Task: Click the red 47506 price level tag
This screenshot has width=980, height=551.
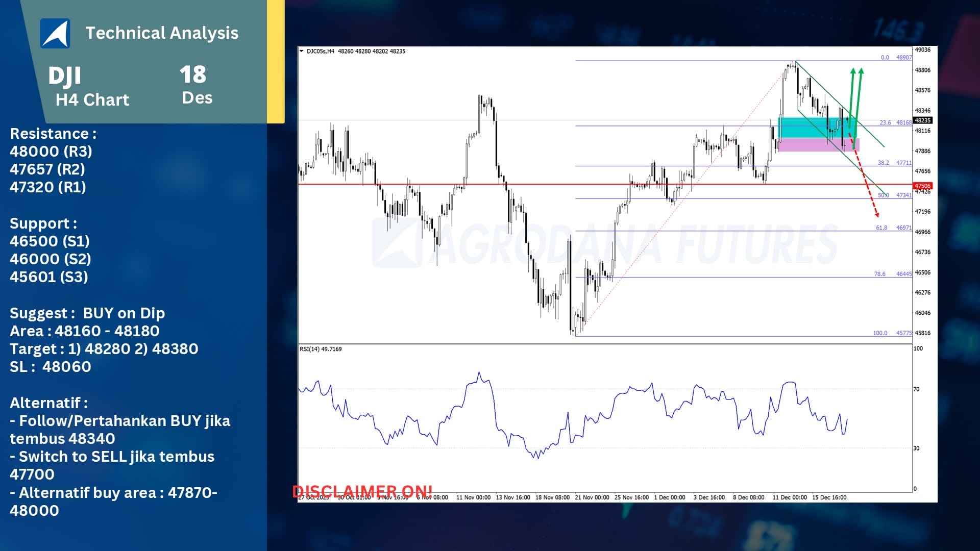Action: [922, 186]
